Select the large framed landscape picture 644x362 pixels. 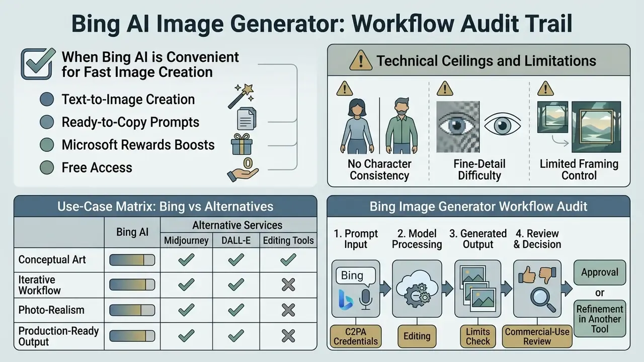[x=596, y=126]
